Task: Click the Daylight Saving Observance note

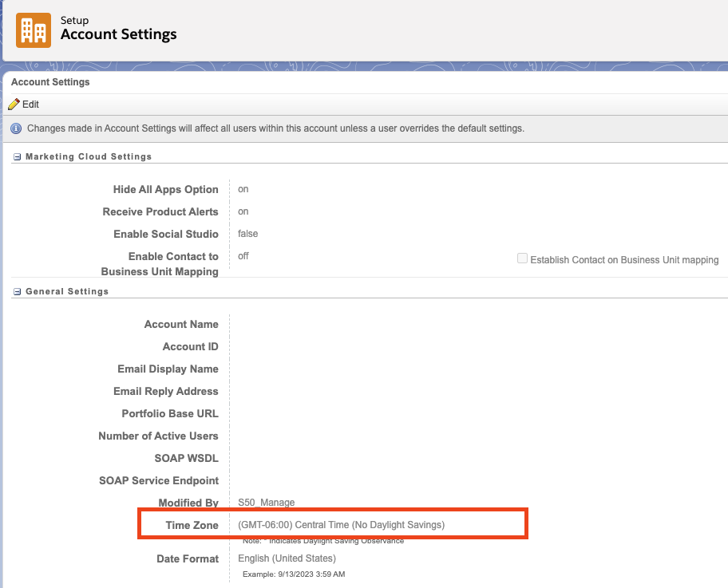Action: coord(323,541)
